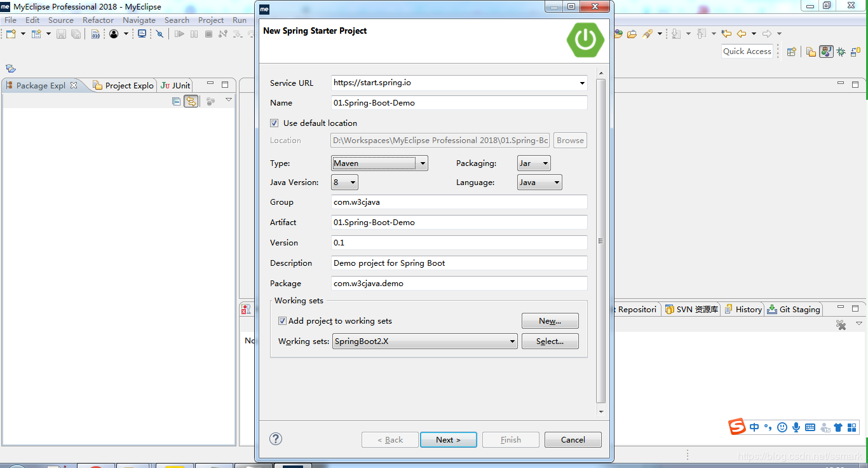Image resolution: width=868 pixels, height=468 pixels.
Task: Toggle Link with Editor in Package Explorer
Action: (x=191, y=101)
